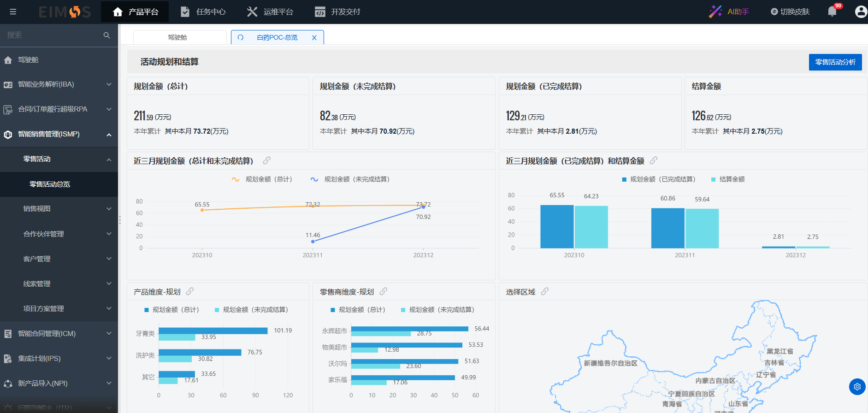Viewport: 868px width, 413px height.
Task: Open 任务中心 top menu
Action: coord(202,12)
